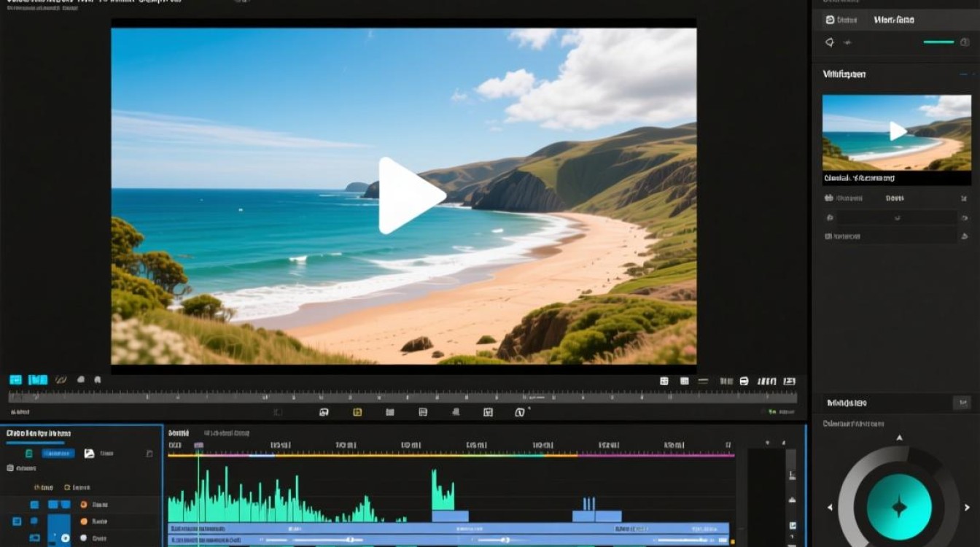Click the tag icon in the top-right panel
This screenshot has width=980, height=547.
[829, 42]
